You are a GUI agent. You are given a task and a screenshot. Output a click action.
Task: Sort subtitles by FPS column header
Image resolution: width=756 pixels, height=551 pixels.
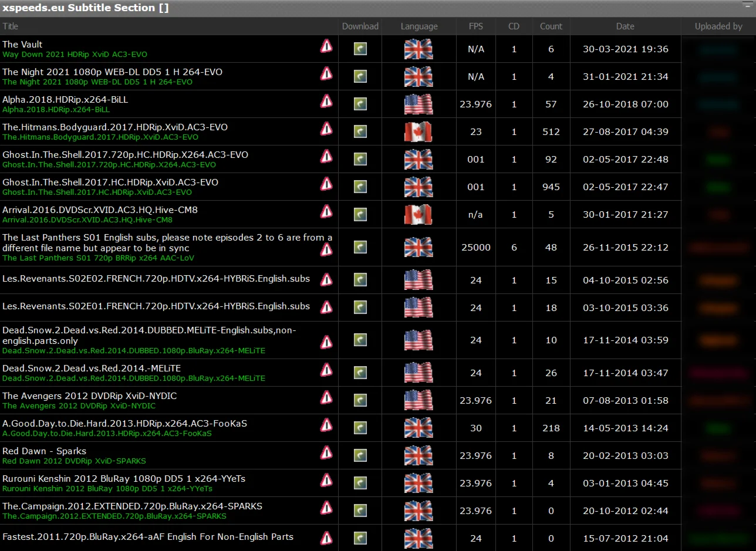click(x=476, y=26)
